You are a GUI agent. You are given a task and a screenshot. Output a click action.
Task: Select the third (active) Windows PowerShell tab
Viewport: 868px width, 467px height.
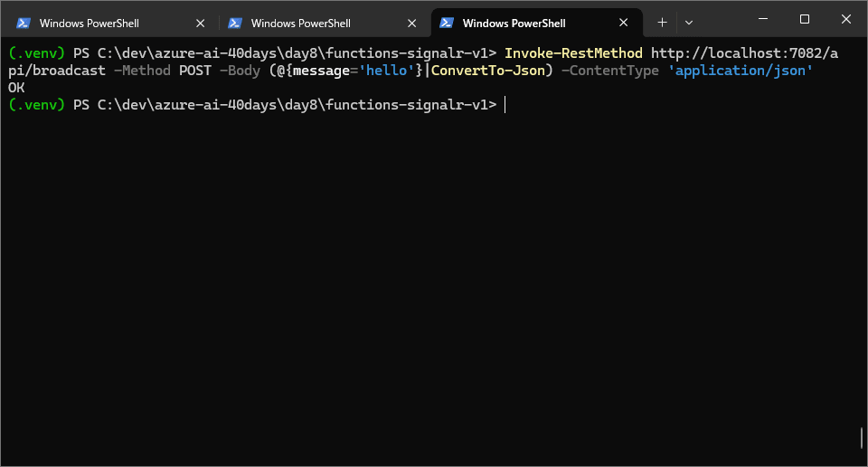click(536, 23)
